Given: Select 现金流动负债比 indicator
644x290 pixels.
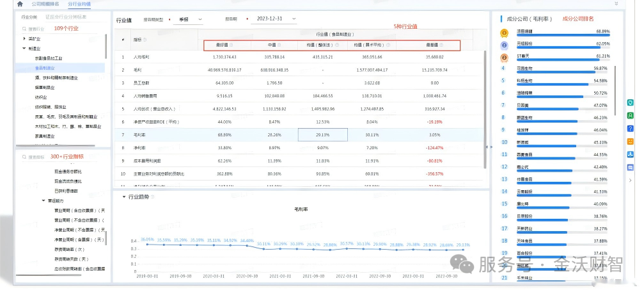Looking at the screenshot, I should click(68, 181).
